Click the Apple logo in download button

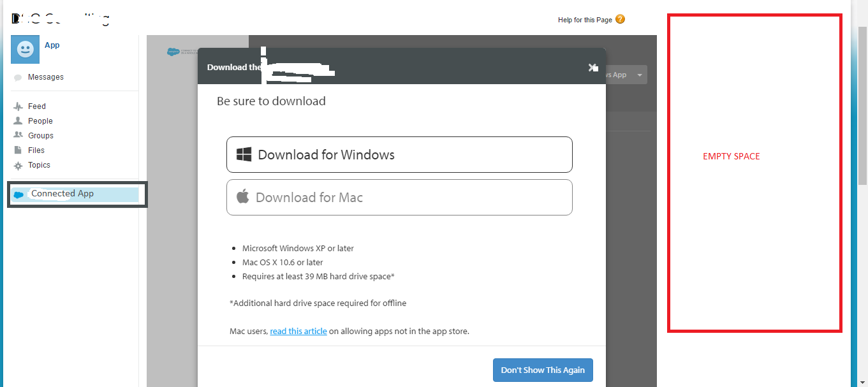click(243, 196)
